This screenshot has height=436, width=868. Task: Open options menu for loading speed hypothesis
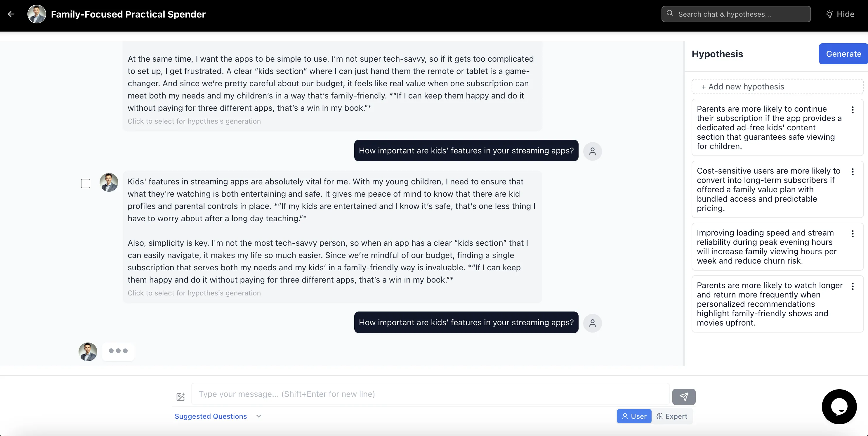click(853, 234)
